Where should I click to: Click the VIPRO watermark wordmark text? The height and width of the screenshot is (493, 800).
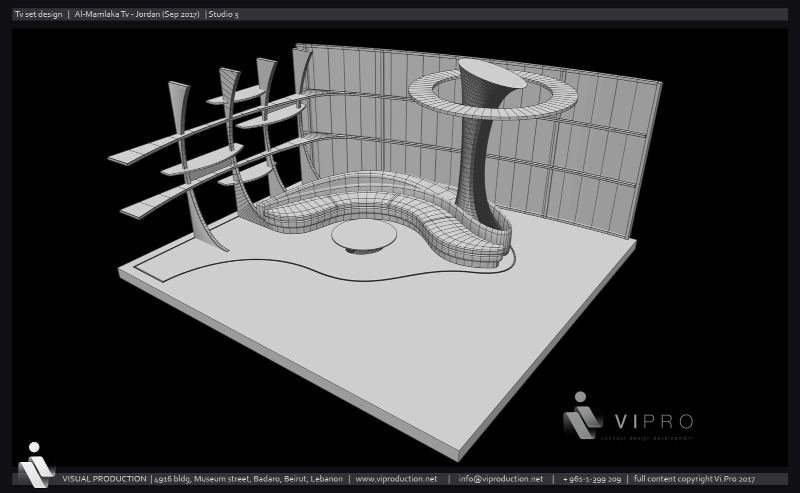coord(655,422)
